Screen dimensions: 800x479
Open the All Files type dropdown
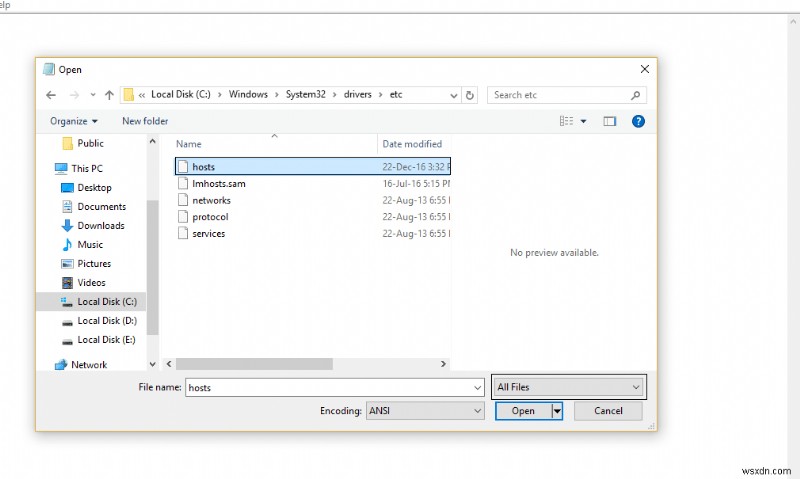[x=568, y=387]
